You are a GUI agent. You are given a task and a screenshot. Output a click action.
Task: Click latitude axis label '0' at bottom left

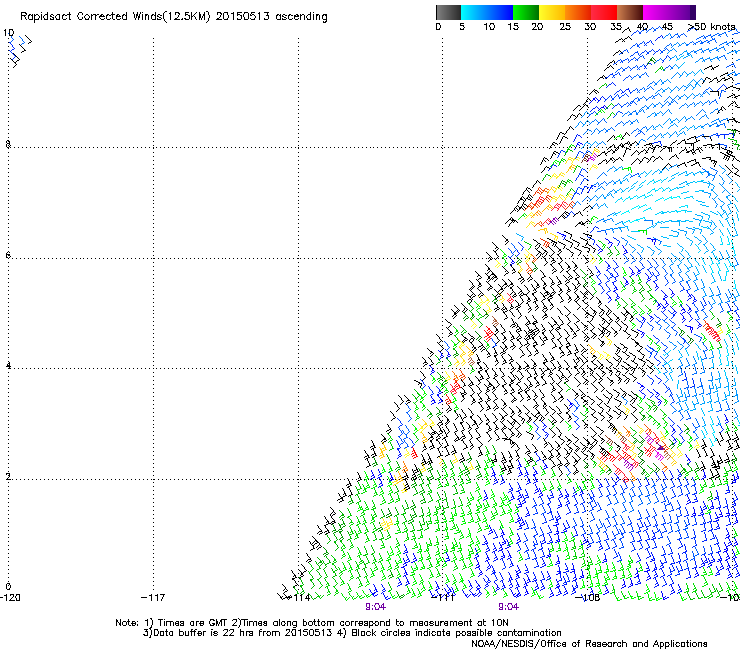(x=8, y=587)
